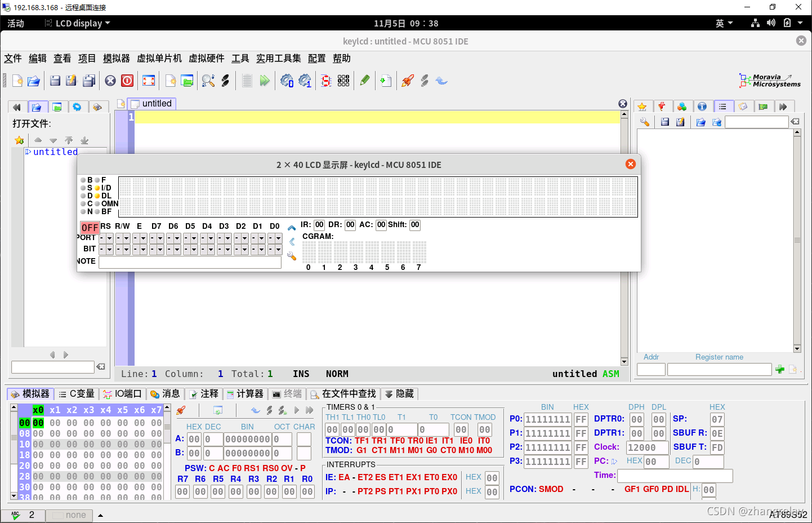Screen dimensions: 812x523
Task: Open the RS PORT dropdown
Action: 106,238
